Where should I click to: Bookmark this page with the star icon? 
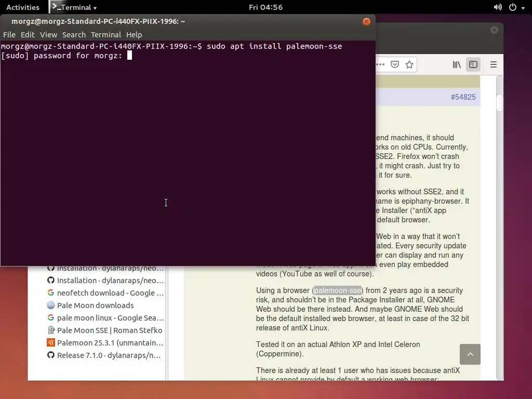[409, 64]
